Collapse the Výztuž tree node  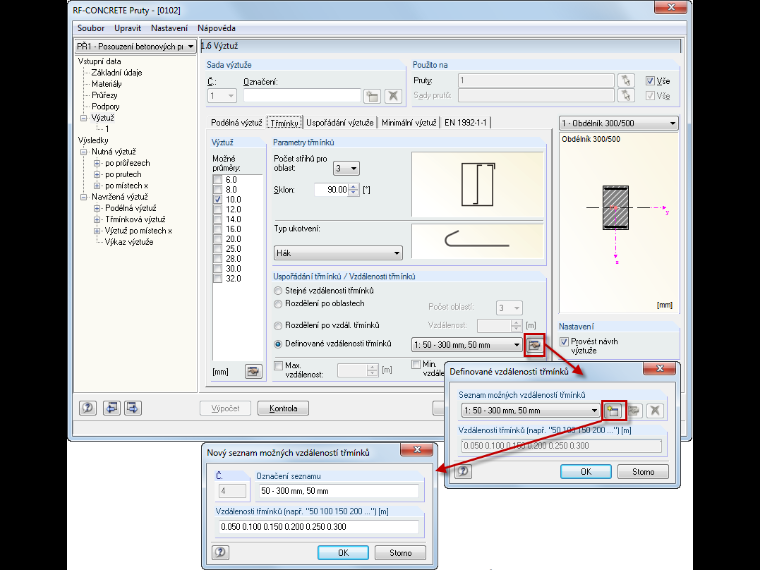83,118
